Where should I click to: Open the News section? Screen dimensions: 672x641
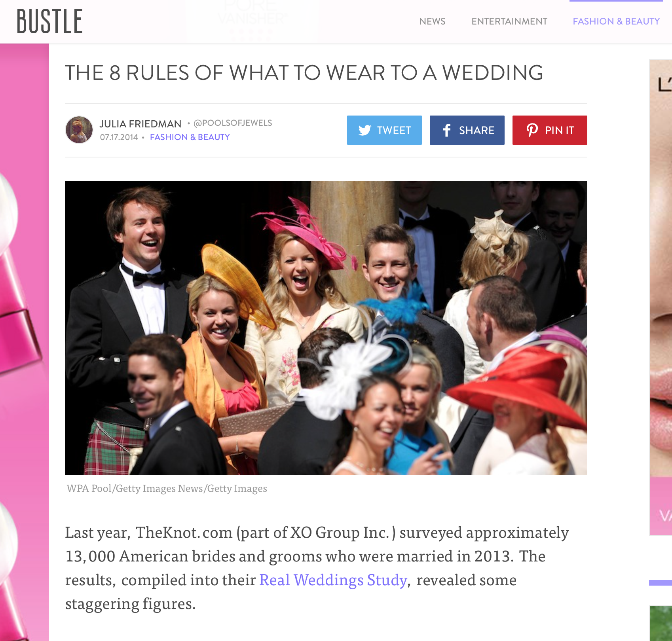pyautogui.click(x=432, y=21)
